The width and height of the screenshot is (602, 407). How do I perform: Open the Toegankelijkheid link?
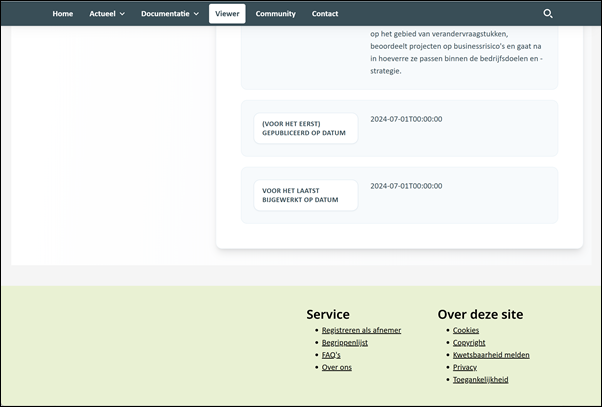click(x=480, y=379)
